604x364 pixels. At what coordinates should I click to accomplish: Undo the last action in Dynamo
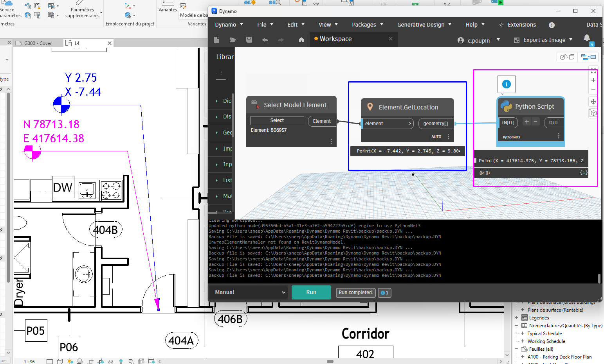coord(265,39)
